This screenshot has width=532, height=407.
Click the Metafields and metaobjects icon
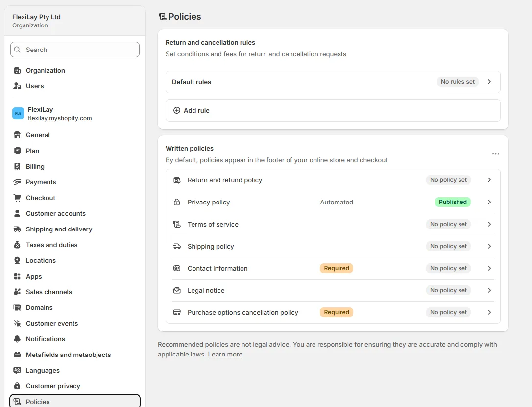click(17, 355)
